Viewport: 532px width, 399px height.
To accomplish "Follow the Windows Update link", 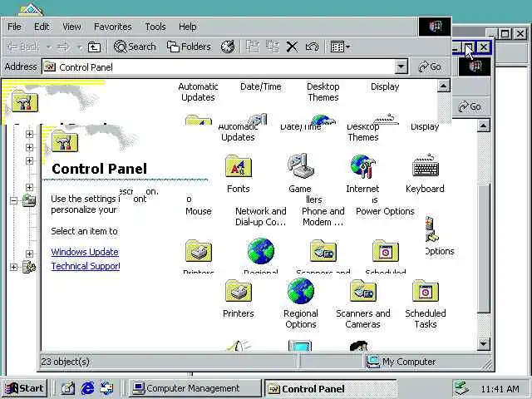I will pyautogui.click(x=85, y=252).
